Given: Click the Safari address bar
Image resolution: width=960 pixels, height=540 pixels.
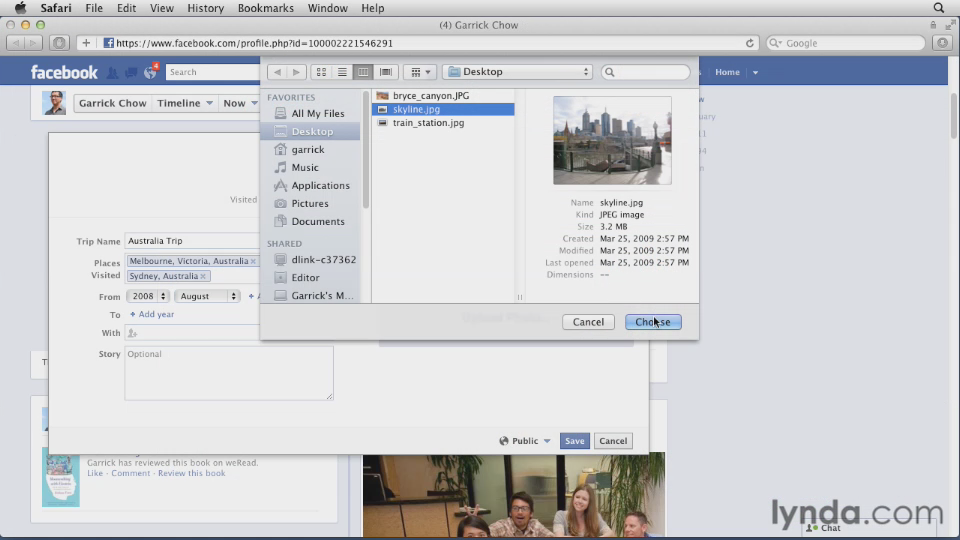Looking at the screenshot, I should pos(422,43).
